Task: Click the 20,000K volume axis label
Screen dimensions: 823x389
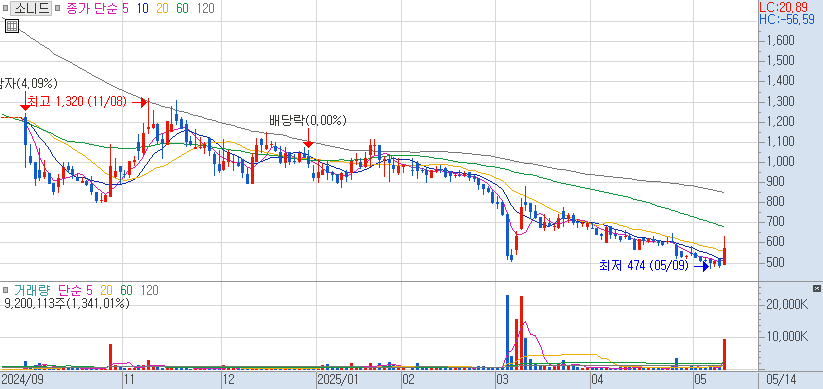Action: (786, 305)
